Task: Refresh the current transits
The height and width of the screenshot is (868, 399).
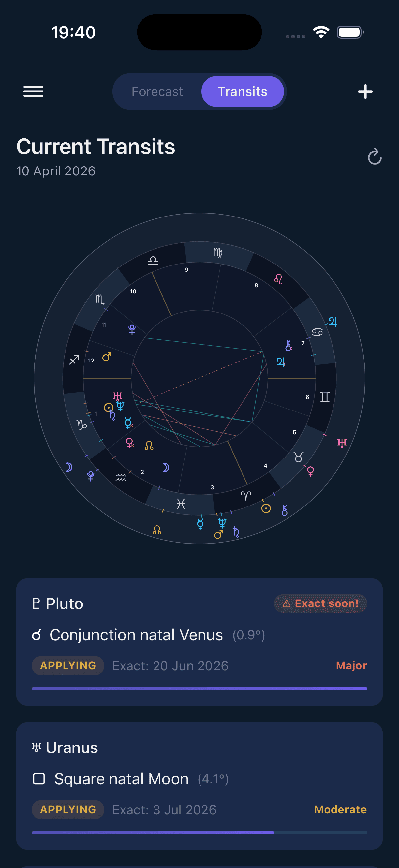Action: tap(374, 157)
